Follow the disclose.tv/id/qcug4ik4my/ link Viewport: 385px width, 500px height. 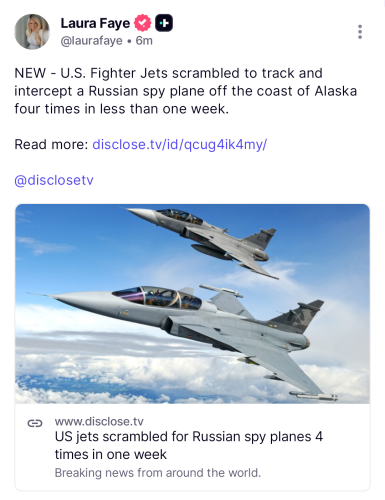tap(180, 145)
